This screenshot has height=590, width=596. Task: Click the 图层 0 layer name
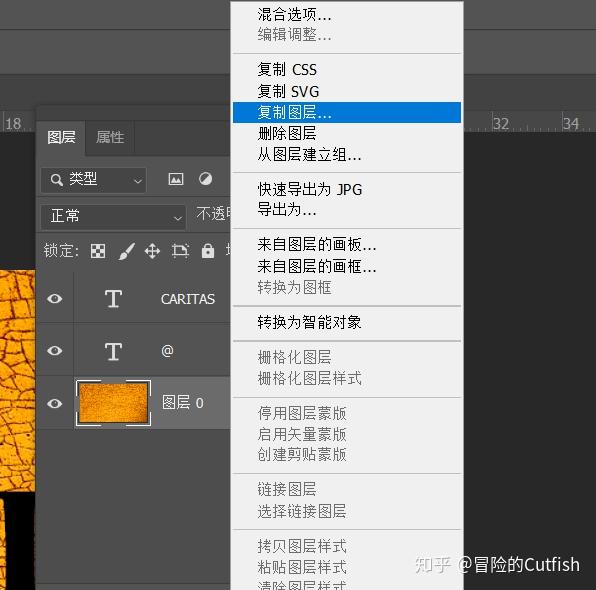point(183,403)
